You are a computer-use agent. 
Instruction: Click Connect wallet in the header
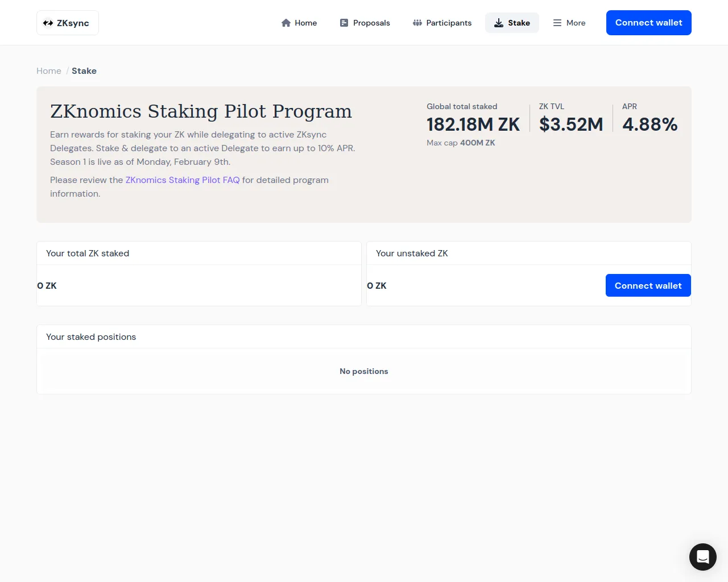[x=649, y=23]
